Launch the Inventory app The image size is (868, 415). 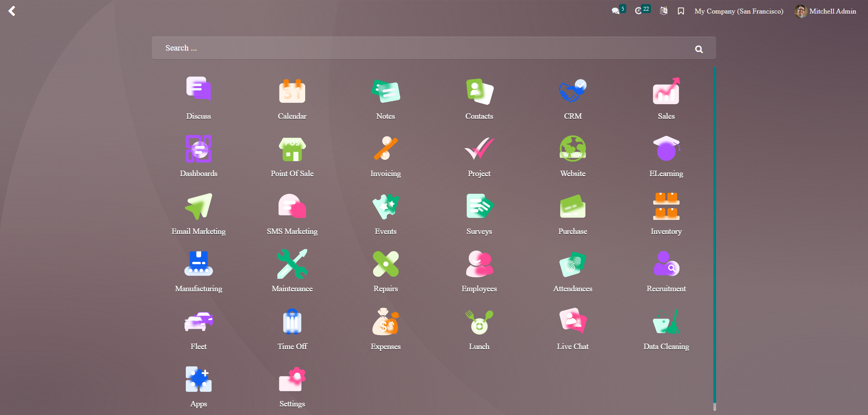tap(666, 213)
